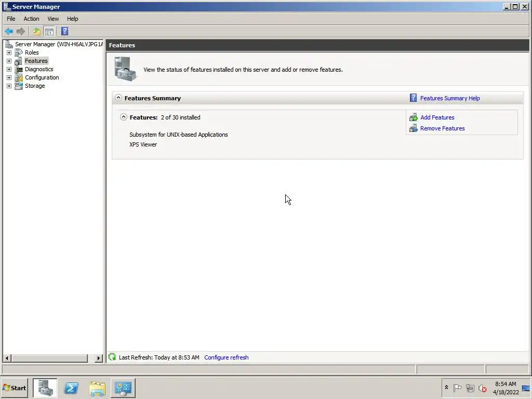Screen dimensions: 532x399
Task: Select Configuration in the console tree
Action: [x=42, y=78]
